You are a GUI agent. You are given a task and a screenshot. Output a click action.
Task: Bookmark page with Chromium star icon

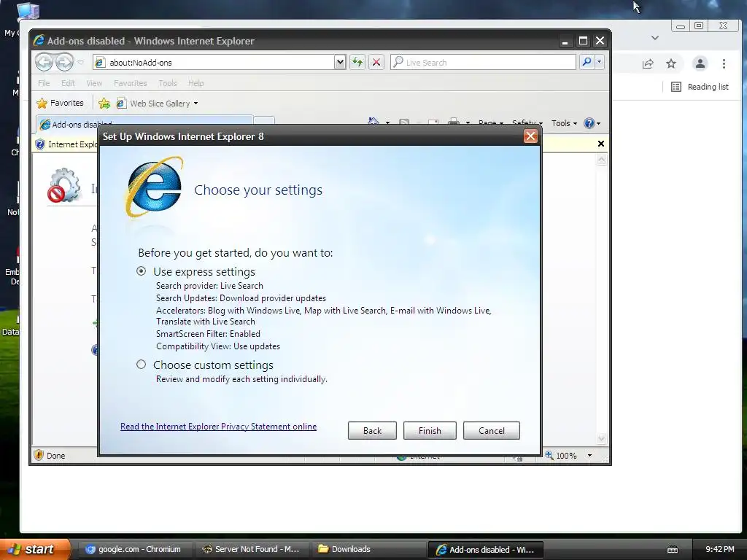(671, 63)
